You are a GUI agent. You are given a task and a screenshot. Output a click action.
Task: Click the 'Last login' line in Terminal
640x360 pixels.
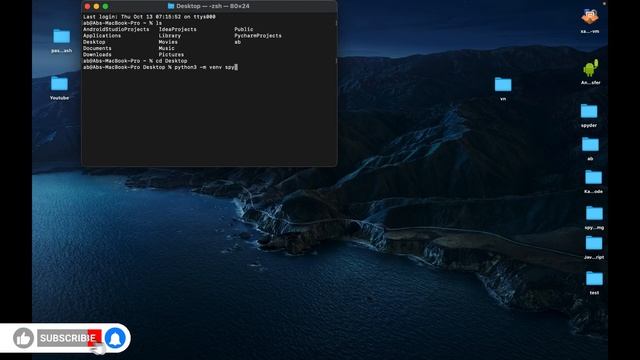pos(149,17)
